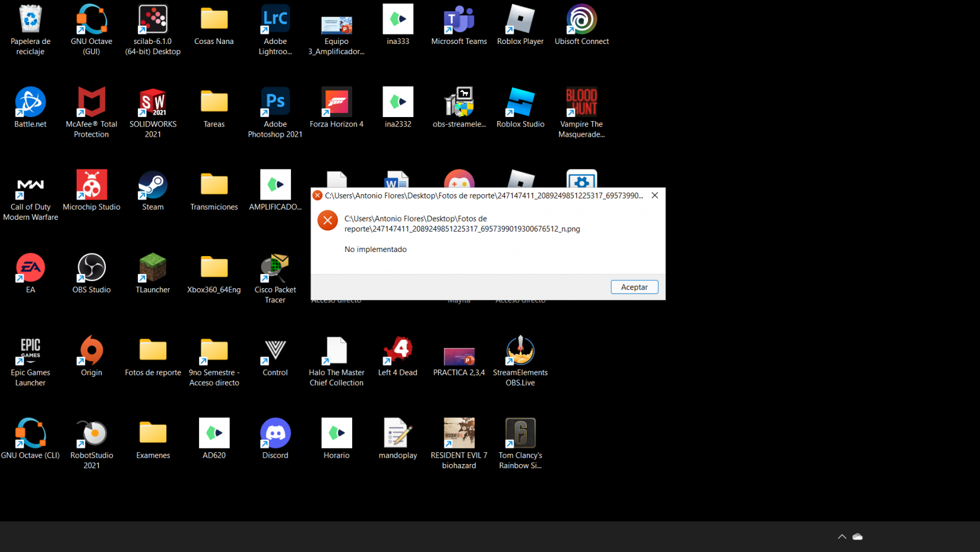Open TLauncher

coord(153,273)
